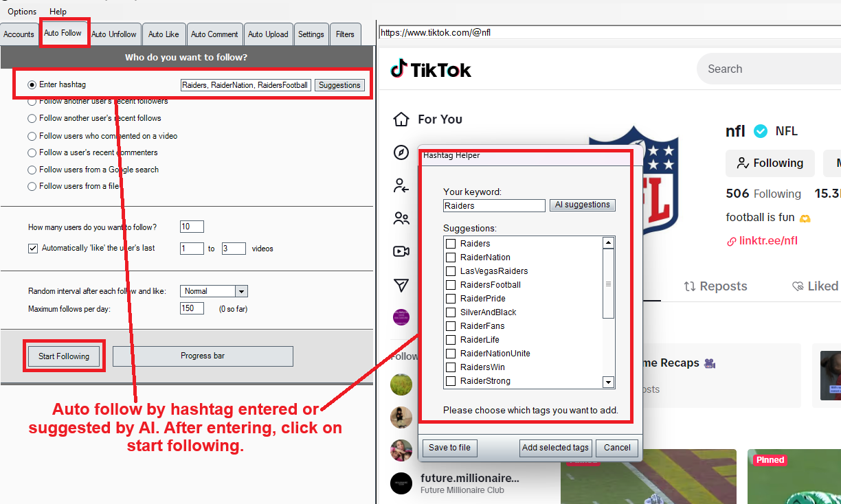Check the RaiderStrong suggestion checkbox

pyautogui.click(x=451, y=381)
